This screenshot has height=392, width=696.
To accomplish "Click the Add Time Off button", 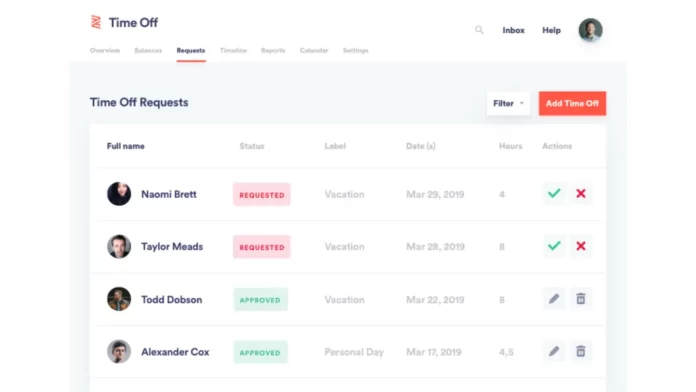I will pyautogui.click(x=572, y=103).
